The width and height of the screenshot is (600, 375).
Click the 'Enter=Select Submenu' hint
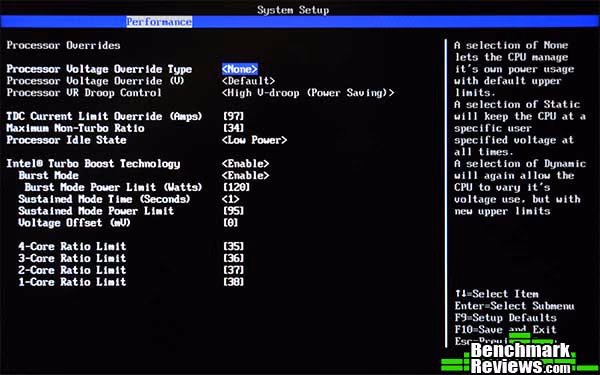[x=514, y=306]
